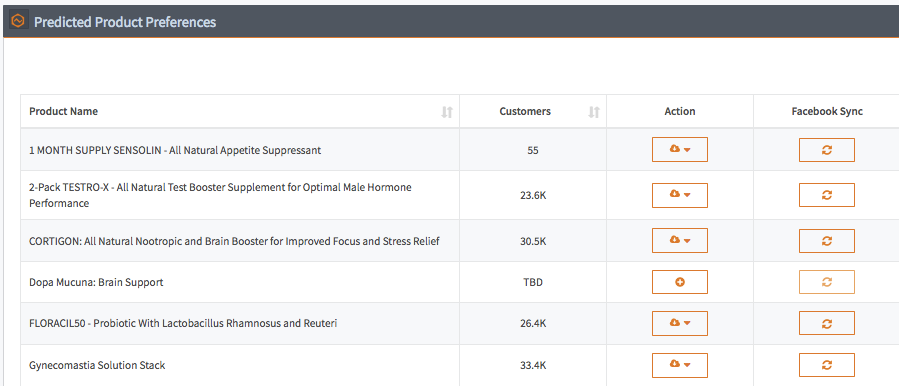The image size is (899, 386).
Task: Sync FLORACIL50 product to Facebook
Action: pyautogui.click(x=827, y=323)
